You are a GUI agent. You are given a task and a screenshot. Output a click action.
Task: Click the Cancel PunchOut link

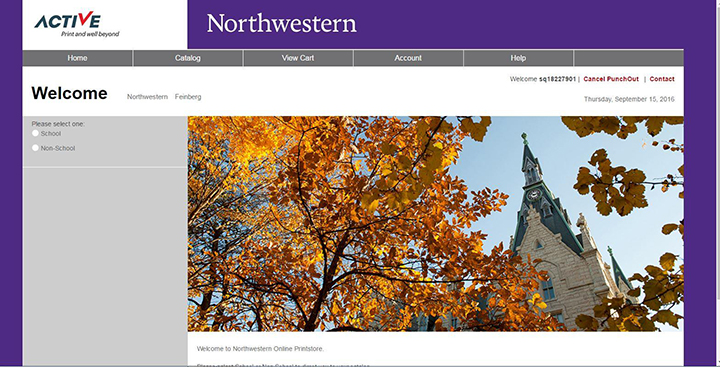611,79
